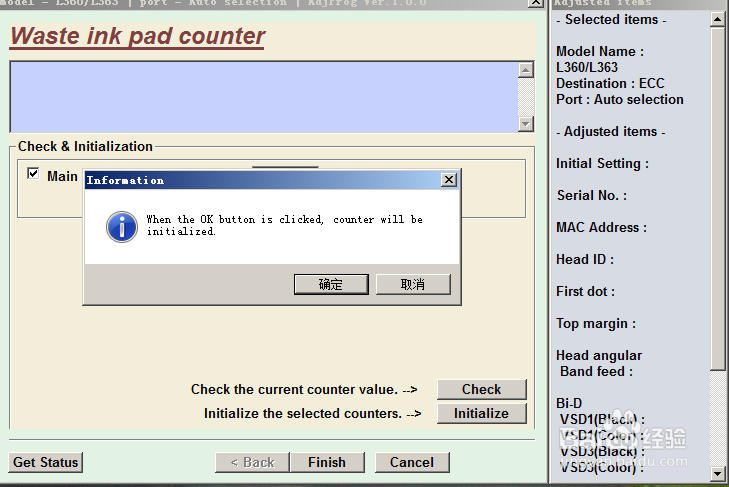The image size is (729, 487).
Task: Toggle the Main pad counter checkbox
Action: click(33, 173)
